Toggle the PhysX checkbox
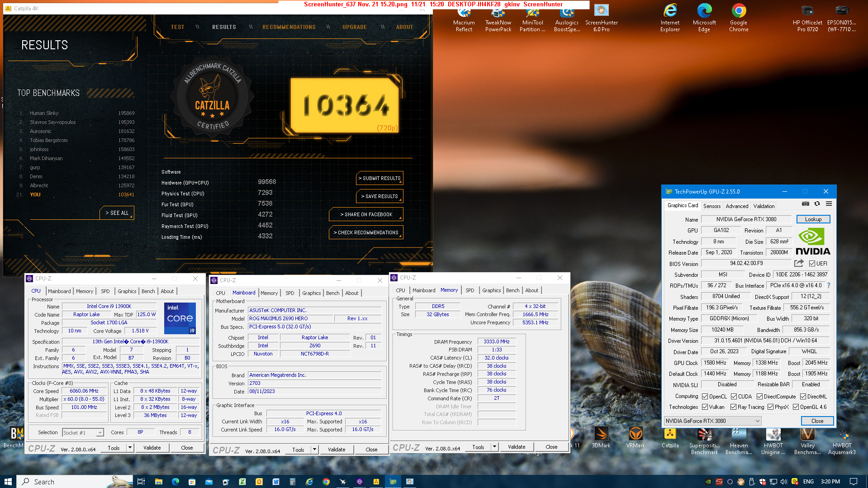The height and width of the screenshot is (488, 868). [x=770, y=407]
